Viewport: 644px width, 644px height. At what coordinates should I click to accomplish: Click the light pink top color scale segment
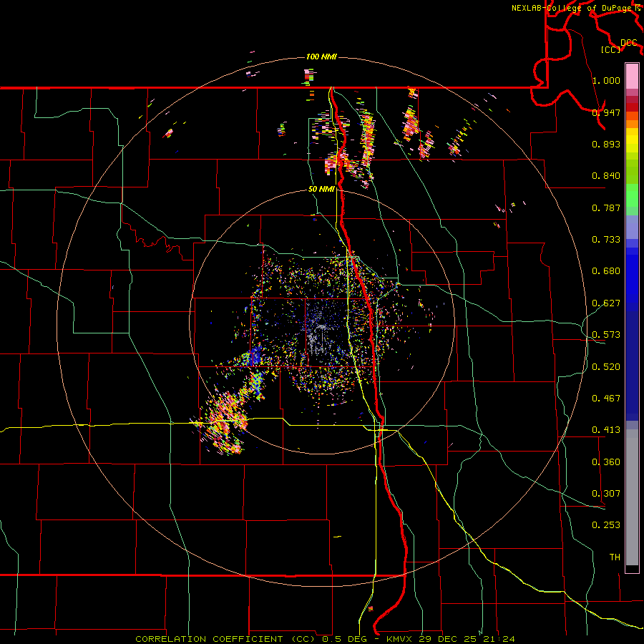coord(632,77)
